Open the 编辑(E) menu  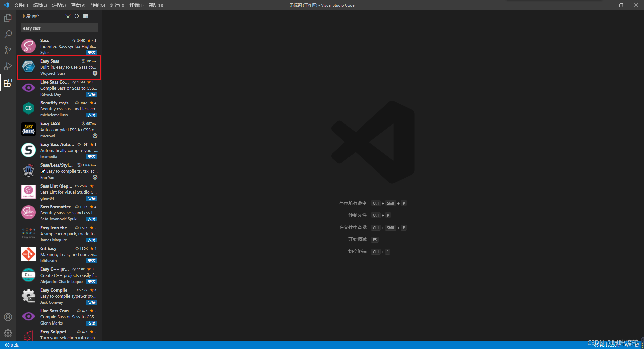click(40, 5)
